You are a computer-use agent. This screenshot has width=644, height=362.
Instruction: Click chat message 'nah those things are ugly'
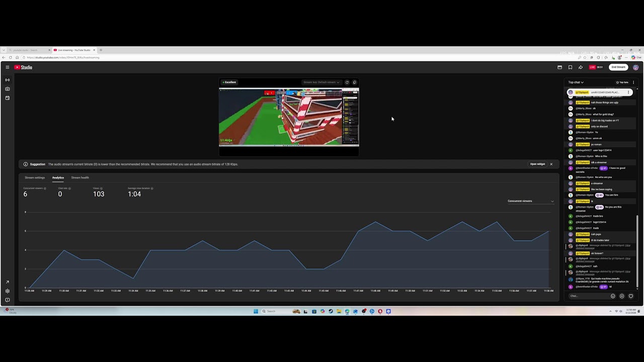[605, 103]
